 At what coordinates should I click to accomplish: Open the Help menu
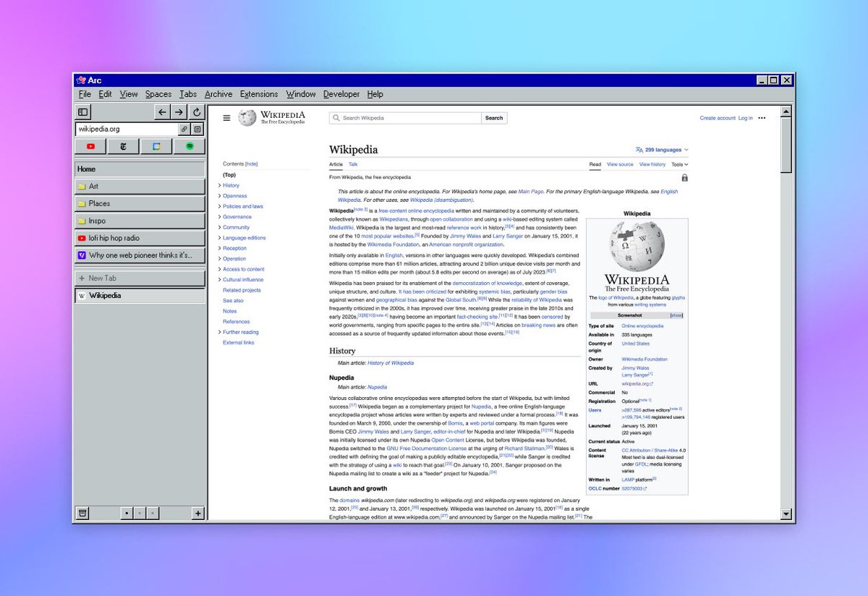(x=375, y=94)
